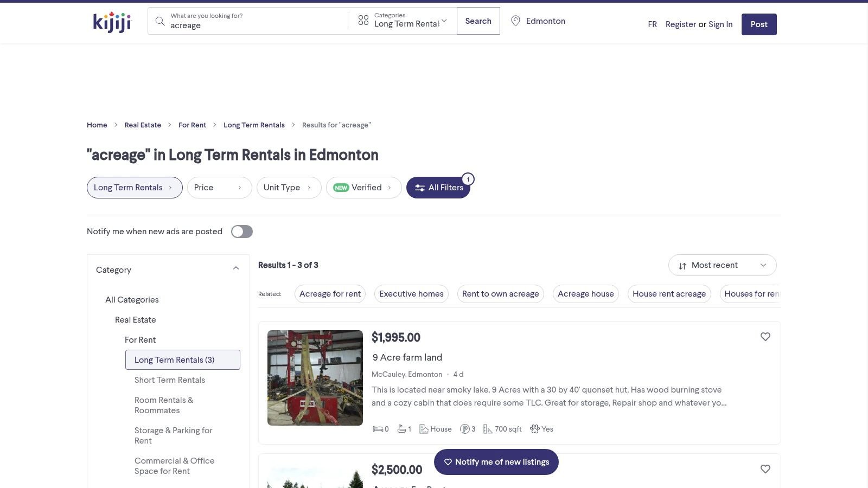
Task: Open the Most recent sort dropdown
Action: click(x=723, y=265)
